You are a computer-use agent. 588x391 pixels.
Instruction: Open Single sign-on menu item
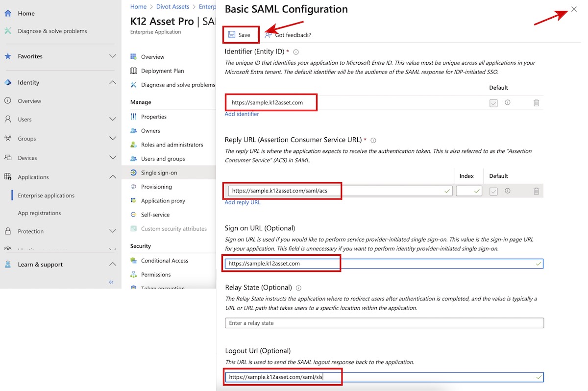(x=159, y=172)
